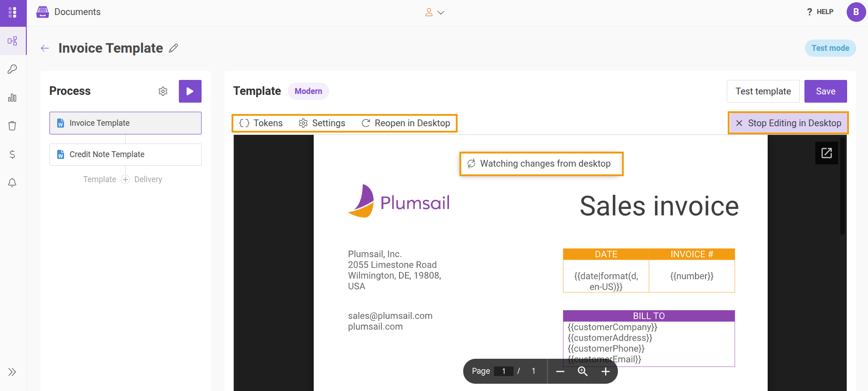This screenshot has height=391, width=868.
Task: Open the notifications bell icon
Action: point(13,183)
